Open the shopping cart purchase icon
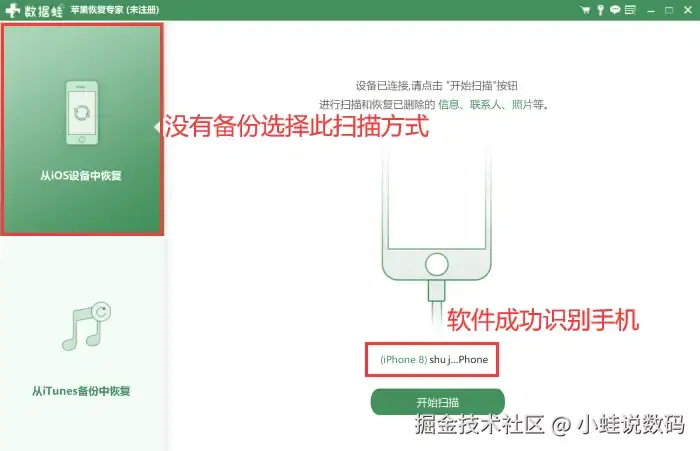The image size is (700, 451). click(x=585, y=10)
